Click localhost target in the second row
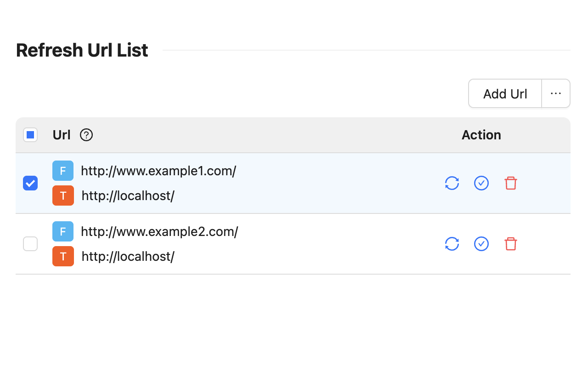Viewport: 588px width, 368px height. pyautogui.click(x=128, y=257)
